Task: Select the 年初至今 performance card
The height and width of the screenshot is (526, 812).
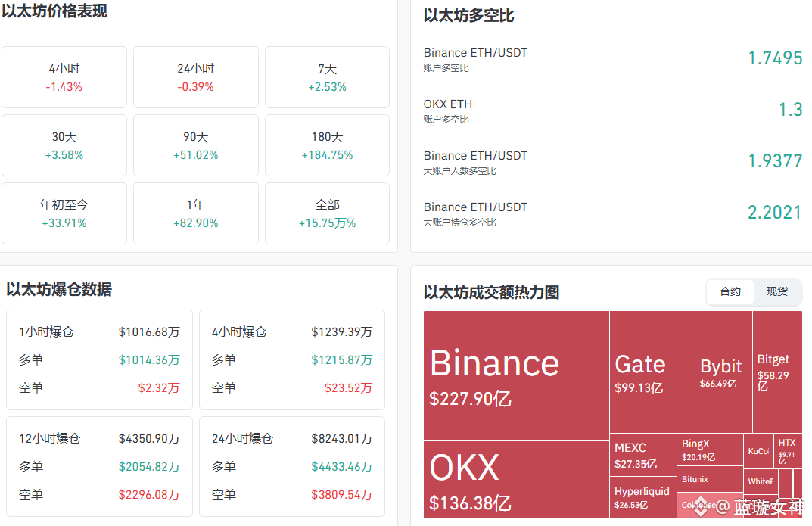Action: pyautogui.click(x=64, y=213)
